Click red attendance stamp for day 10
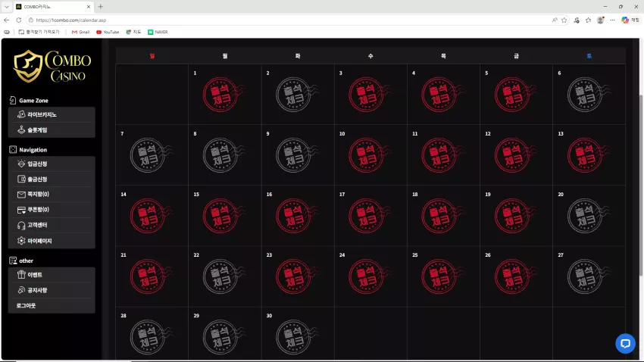Image resolution: width=644 pixels, height=362 pixels. click(x=369, y=155)
